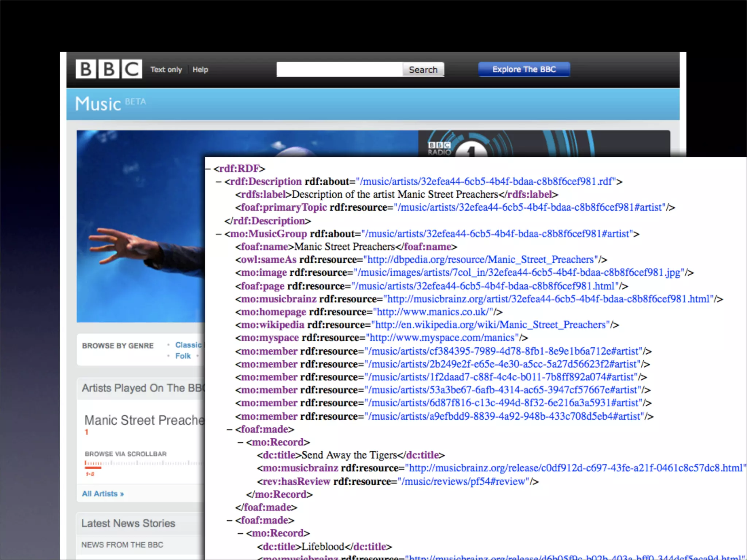Click the foaf:primaryTopic line
This screenshot has width=747, height=560.
pos(455,207)
